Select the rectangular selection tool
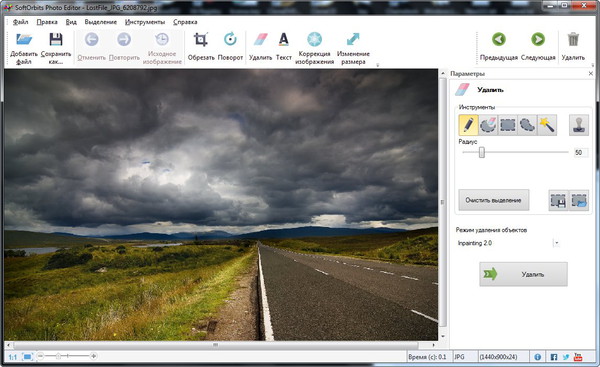Image resolution: width=600 pixels, height=367 pixels. [508, 125]
